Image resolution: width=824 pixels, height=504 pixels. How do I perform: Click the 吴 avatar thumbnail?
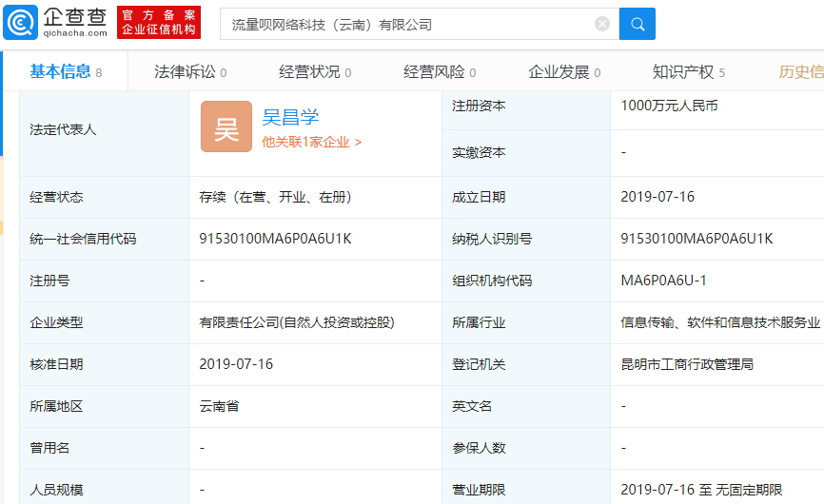[226, 126]
